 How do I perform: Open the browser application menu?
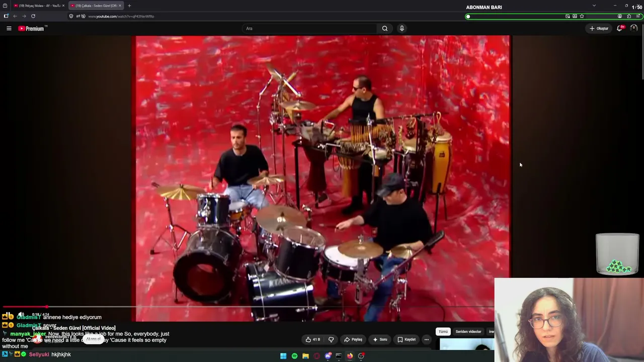638,16
